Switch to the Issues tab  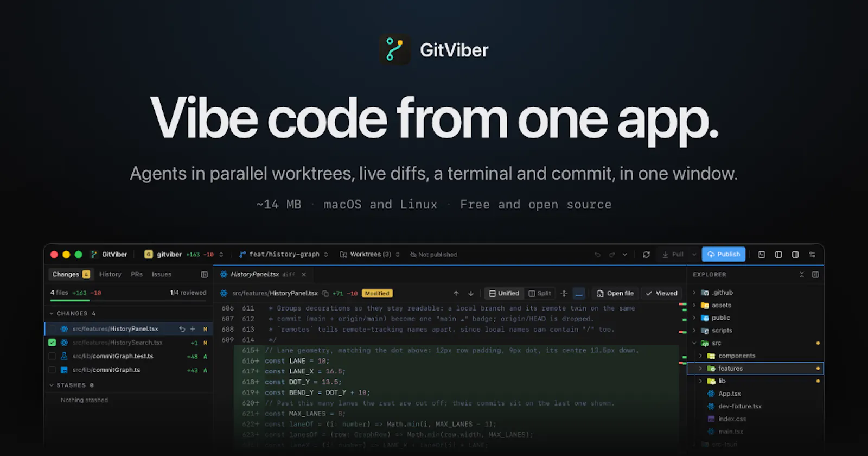[x=162, y=275]
